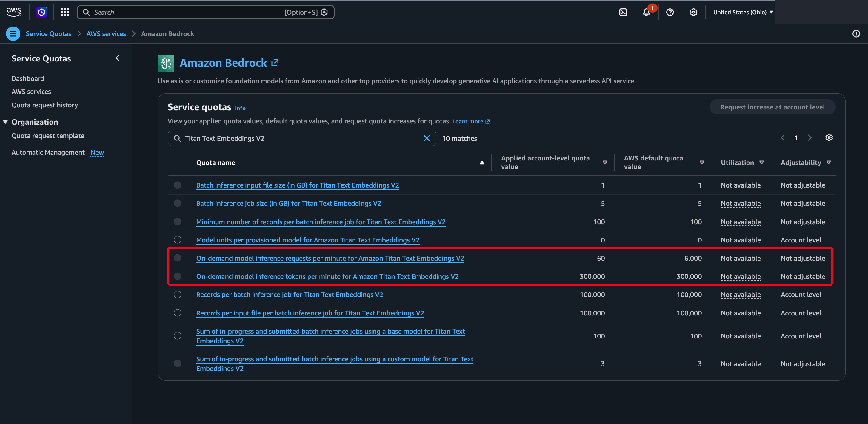Viewport: 868px width, 424px height.
Task: Select radio for Records per batch inference job
Action: 177,295
